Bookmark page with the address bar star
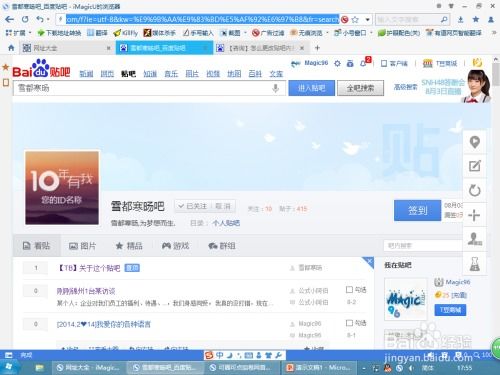 (355, 20)
